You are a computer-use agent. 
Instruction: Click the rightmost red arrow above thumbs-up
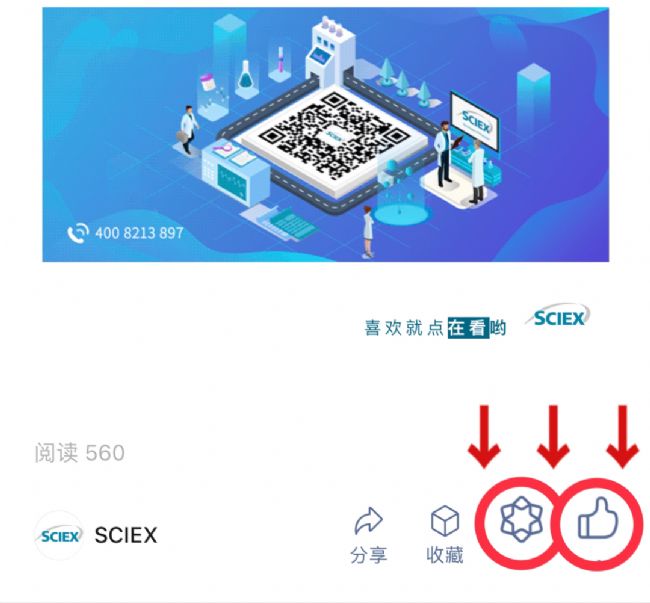tap(622, 437)
